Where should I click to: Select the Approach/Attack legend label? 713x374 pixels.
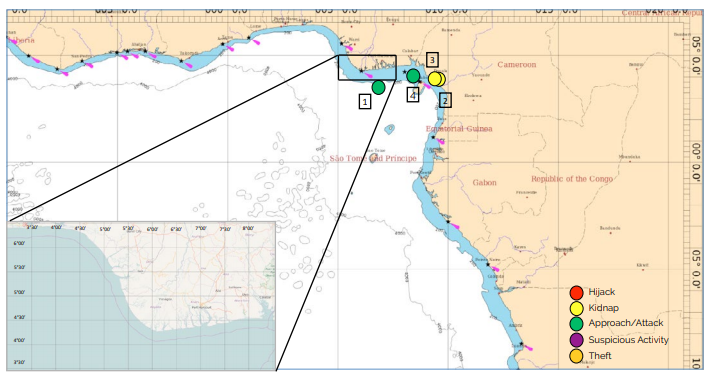pos(626,323)
